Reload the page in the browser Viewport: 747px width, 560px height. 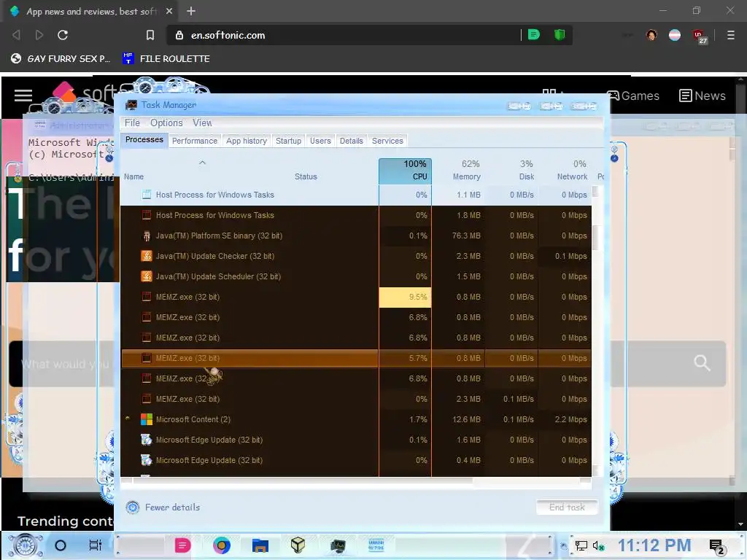click(63, 35)
